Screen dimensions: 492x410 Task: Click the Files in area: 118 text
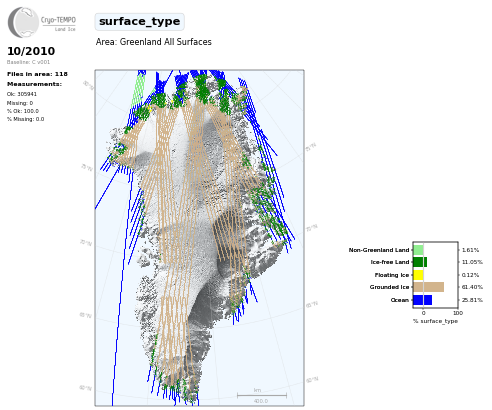click(37, 74)
